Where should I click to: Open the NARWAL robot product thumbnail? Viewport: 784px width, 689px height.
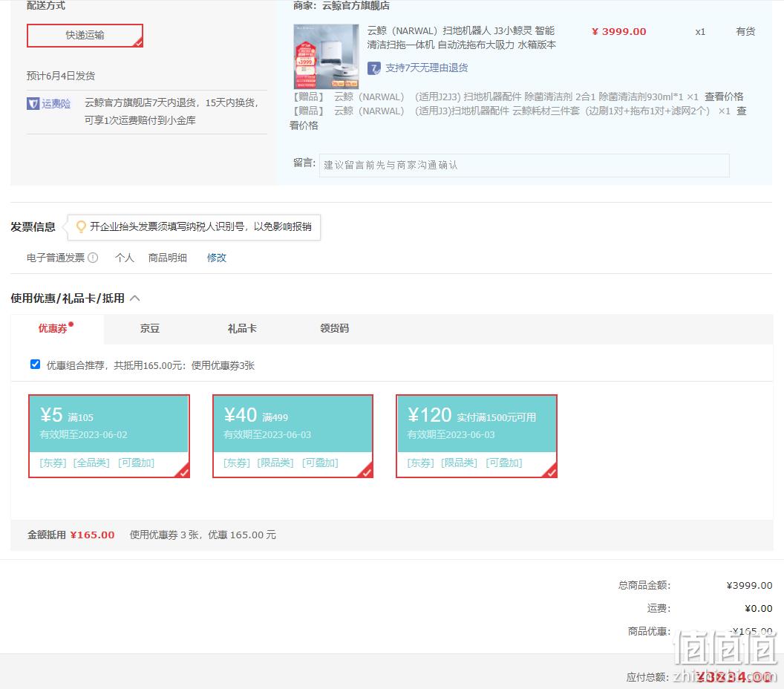click(x=326, y=56)
